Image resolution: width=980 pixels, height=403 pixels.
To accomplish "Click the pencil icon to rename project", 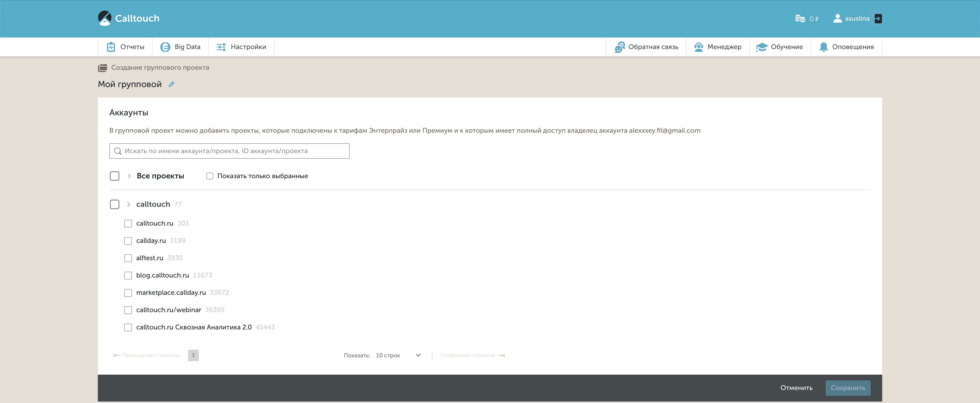I will click(172, 84).
